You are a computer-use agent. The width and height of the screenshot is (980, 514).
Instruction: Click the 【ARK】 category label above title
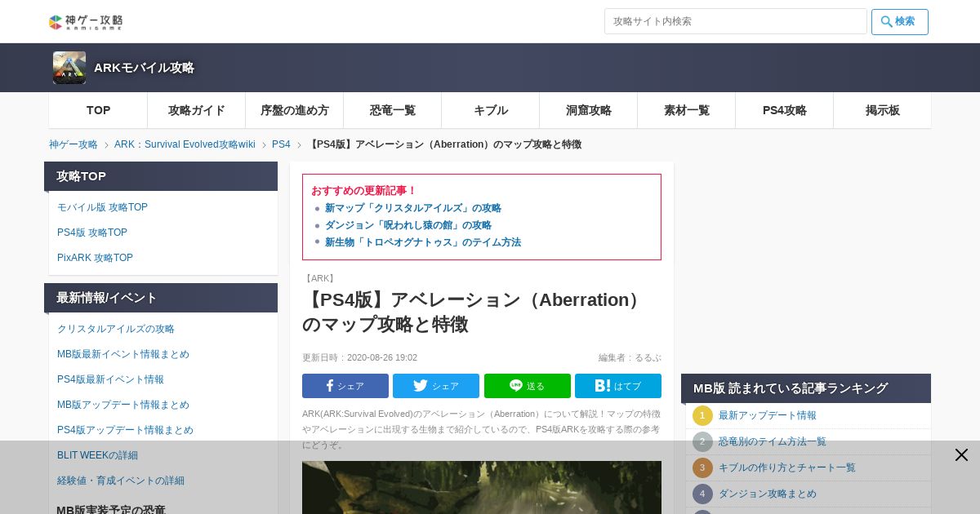coord(320,278)
